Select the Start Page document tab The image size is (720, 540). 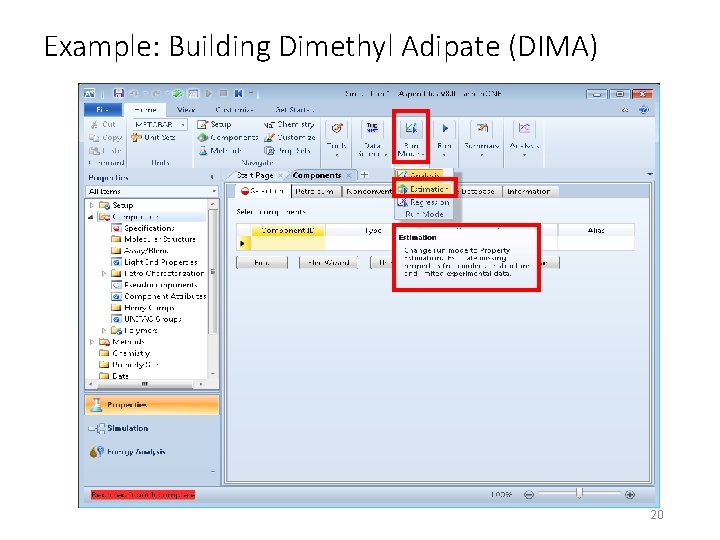[x=255, y=175]
